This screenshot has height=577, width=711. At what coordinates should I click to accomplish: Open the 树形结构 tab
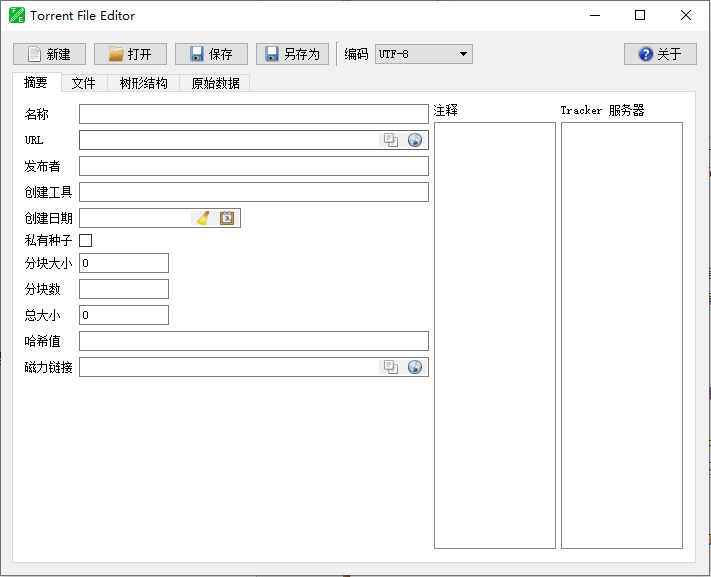[x=143, y=83]
